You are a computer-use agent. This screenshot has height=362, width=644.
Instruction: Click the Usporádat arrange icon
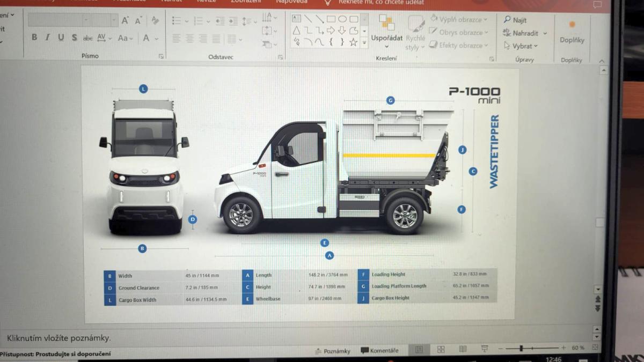tap(386, 23)
